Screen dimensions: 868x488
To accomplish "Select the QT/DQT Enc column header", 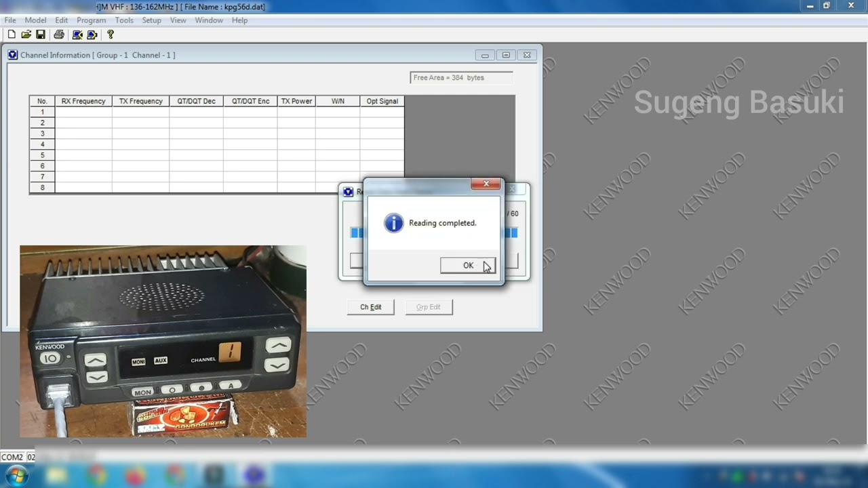I will 251,101.
